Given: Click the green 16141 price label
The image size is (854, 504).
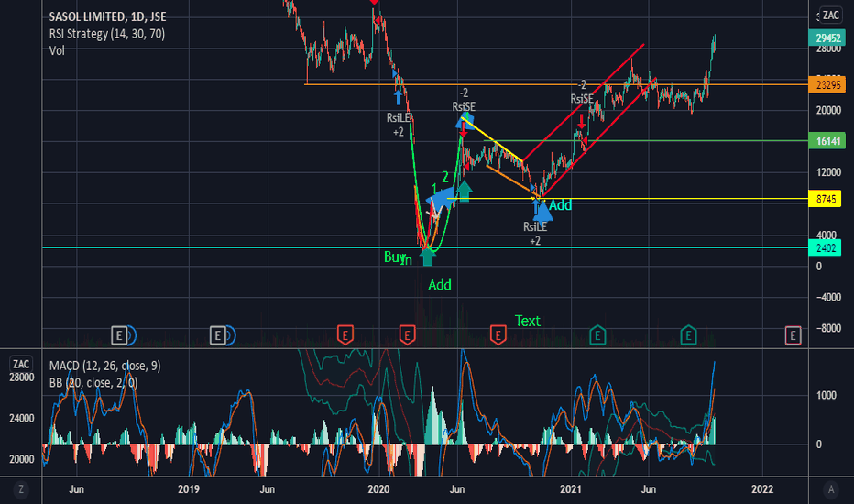Looking at the screenshot, I should click(827, 141).
